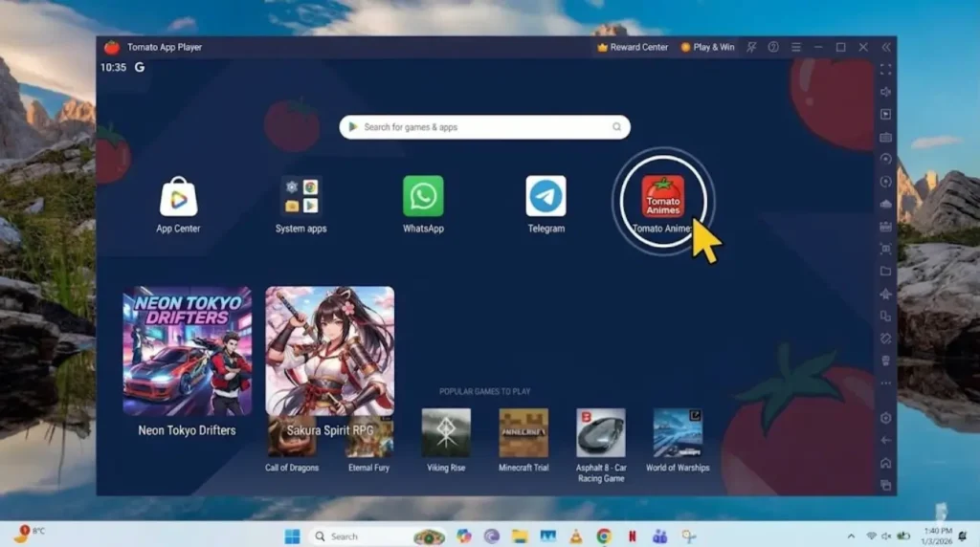
Task: Select the Minecraft Trial game
Action: [523, 433]
